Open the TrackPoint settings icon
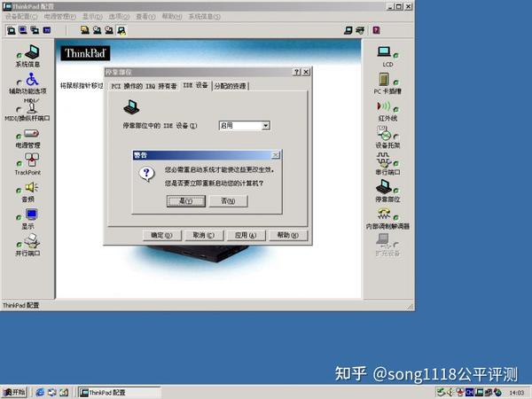 pyautogui.click(x=32, y=160)
